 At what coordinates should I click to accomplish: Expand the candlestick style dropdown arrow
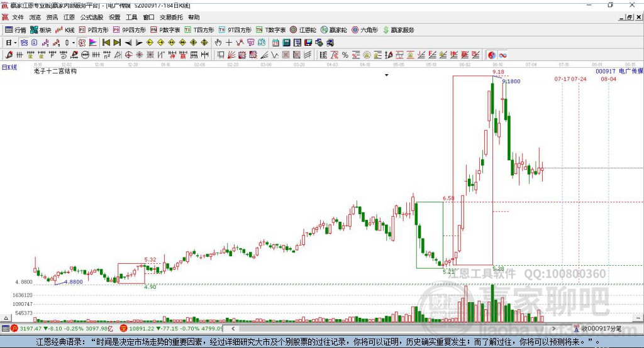coord(74,43)
